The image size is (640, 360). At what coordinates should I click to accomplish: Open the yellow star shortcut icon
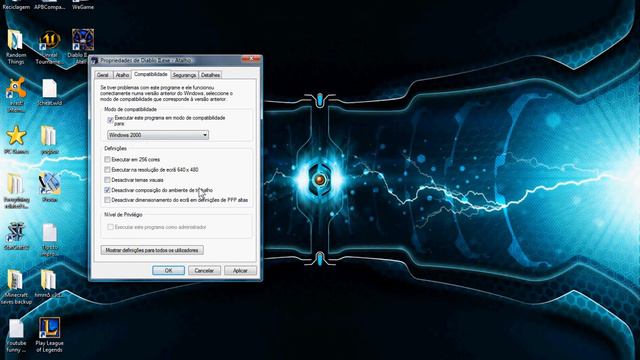tap(16, 136)
